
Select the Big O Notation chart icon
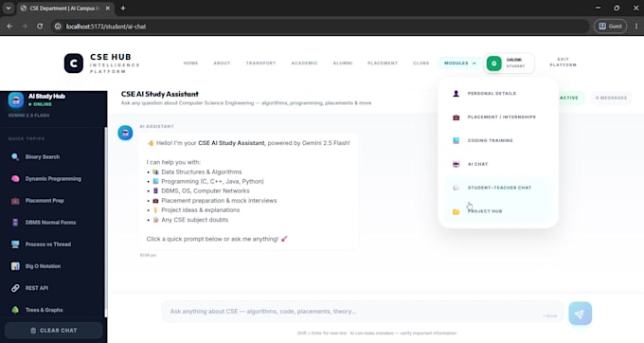(x=15, y=266)
